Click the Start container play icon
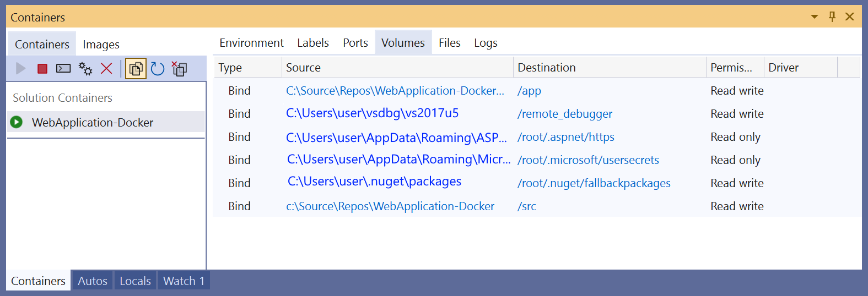 (x=21, y=68)
